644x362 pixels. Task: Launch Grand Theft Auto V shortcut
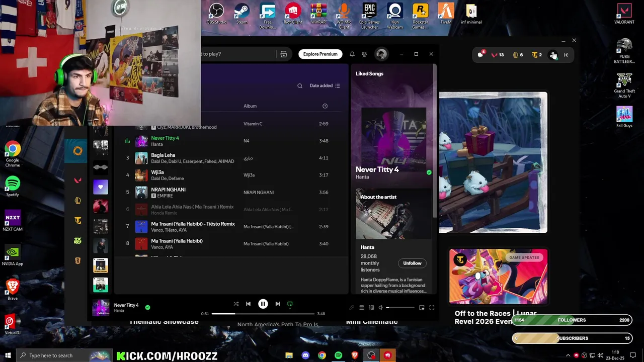click(624, 85)
